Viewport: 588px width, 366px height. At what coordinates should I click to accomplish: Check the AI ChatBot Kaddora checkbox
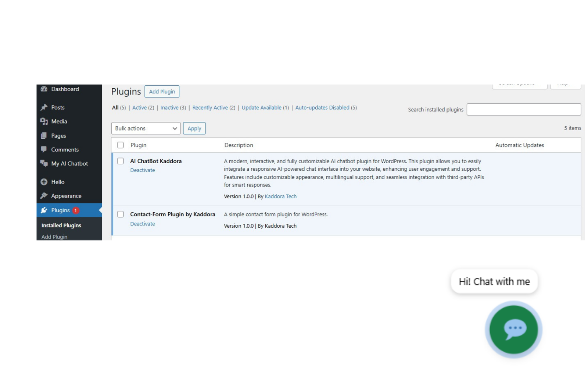click(121, 161)
